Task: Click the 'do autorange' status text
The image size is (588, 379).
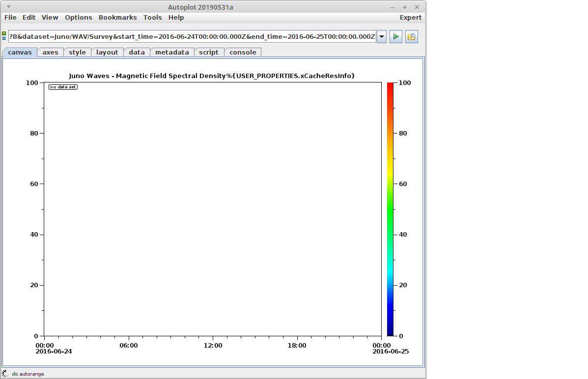Action: (x=28, y=374)
